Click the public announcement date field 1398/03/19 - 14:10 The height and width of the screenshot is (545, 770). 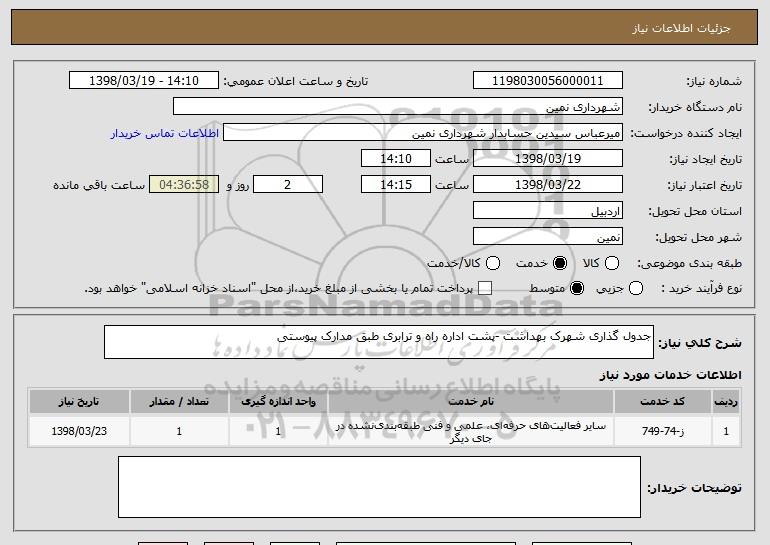[x=144, y=81]
